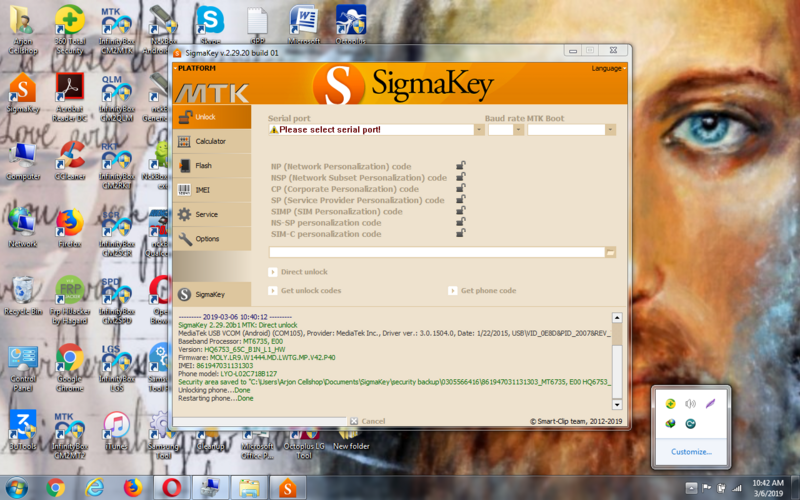Click the 3uTools desktop icon

coord(23,431)
